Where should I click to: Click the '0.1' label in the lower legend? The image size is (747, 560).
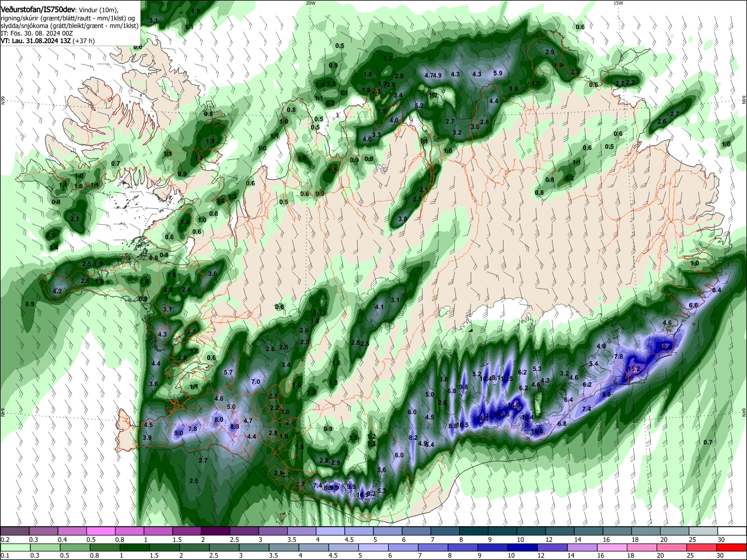click(x=5, y=556)
